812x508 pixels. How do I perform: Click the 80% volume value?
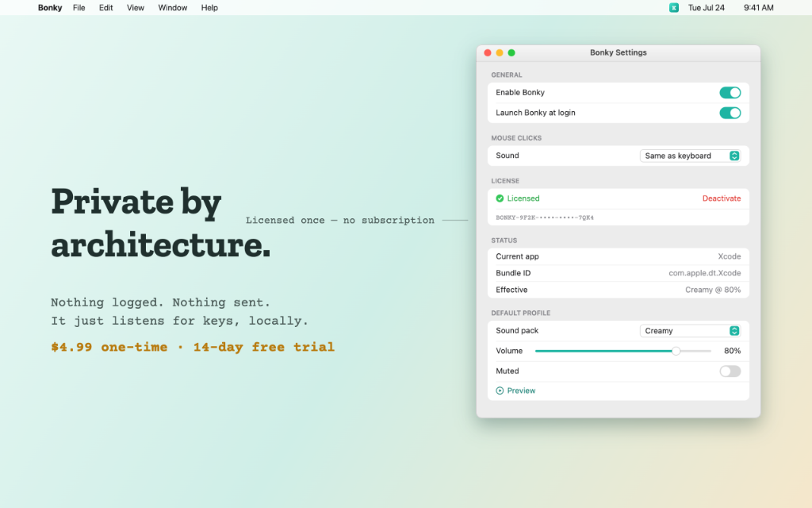tap(732, 351)
